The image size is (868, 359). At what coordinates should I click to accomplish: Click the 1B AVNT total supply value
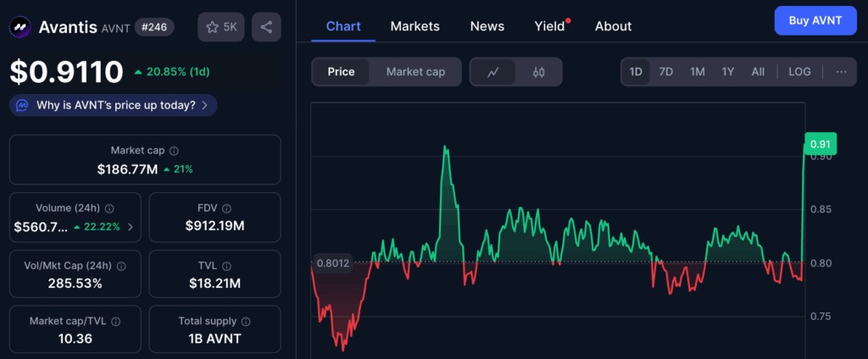214,339
